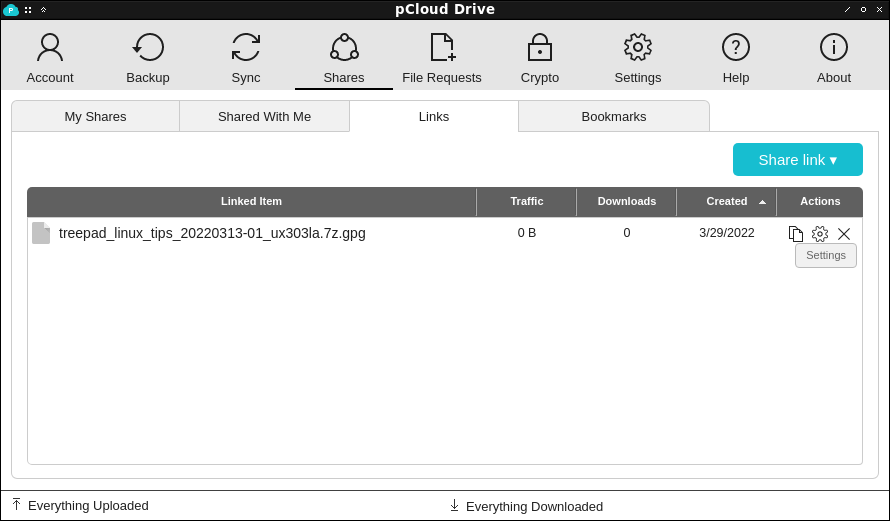Sort by Traffic column
Image resolution: width=890 pixels, height=521 pixels.
tap(527, 201)
